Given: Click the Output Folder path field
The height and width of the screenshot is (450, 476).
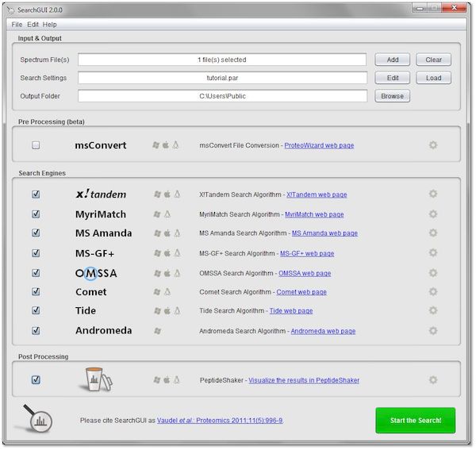Looking at the screenshot, I should pos(222,96).
